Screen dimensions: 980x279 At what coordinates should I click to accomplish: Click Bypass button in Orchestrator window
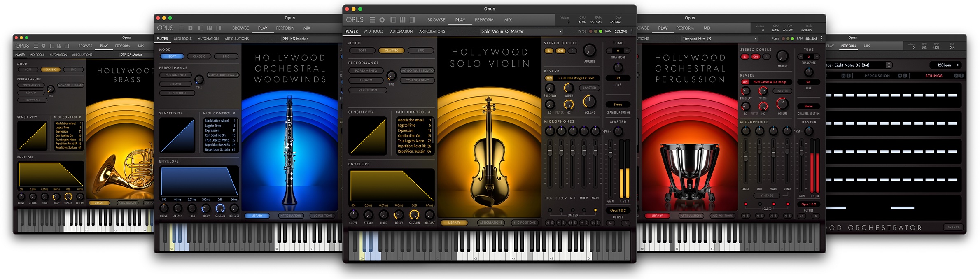pos(953,227)
